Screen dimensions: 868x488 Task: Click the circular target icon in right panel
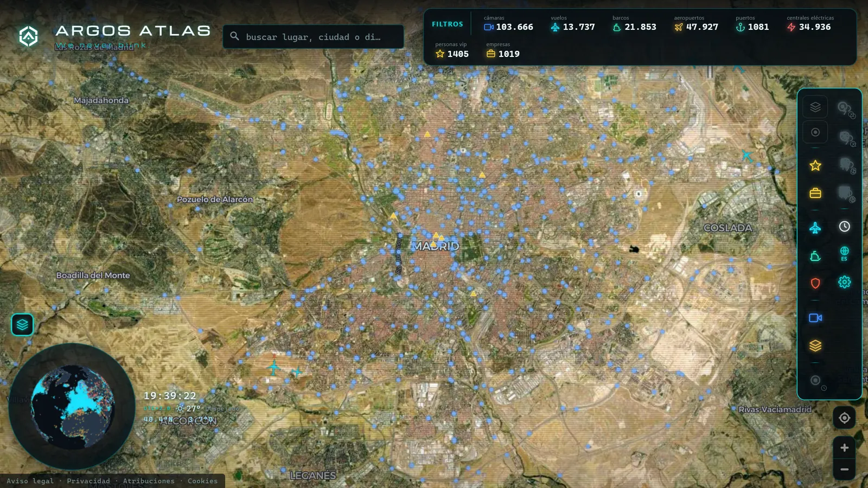[x=815, y=132]
